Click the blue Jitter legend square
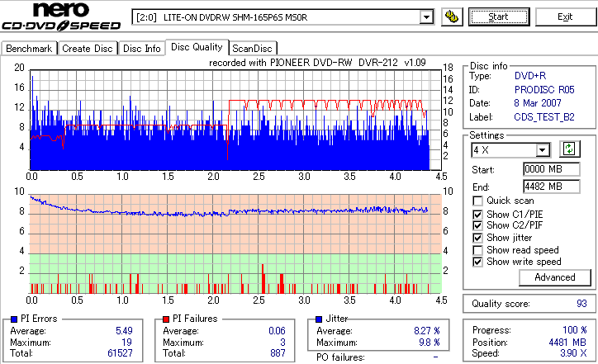The image size is (598, 364). tap(319, 319)
